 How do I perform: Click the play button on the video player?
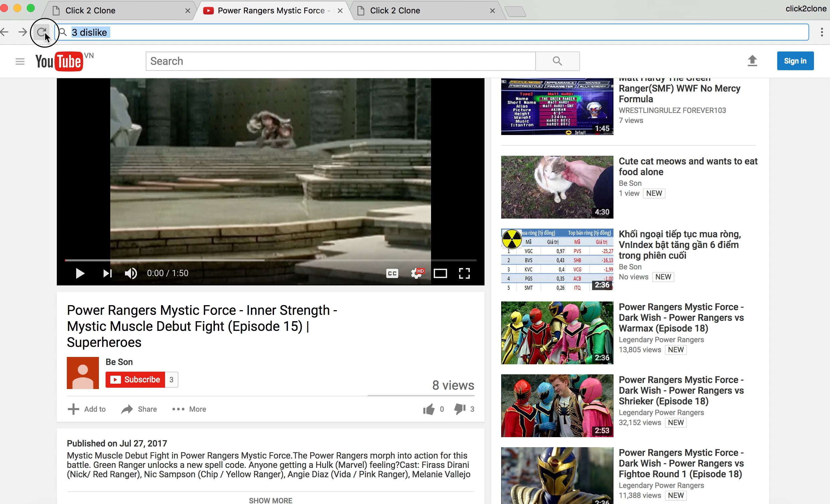80,273
